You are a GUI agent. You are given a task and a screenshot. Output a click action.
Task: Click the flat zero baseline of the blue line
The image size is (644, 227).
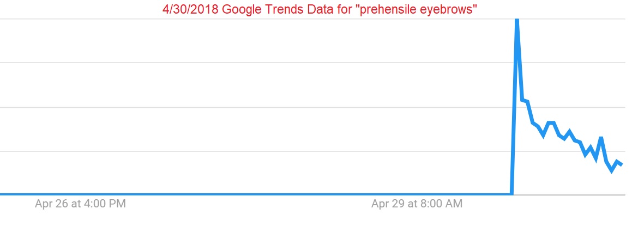(255, 194)
